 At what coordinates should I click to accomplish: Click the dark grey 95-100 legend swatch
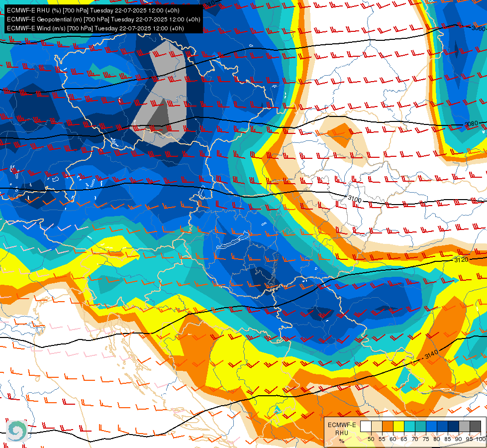tap(475, 426)
